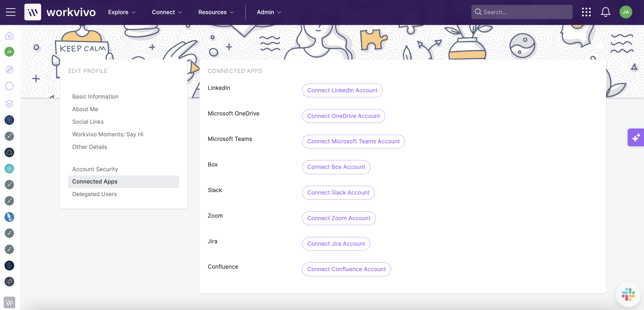The image size is (644, 310).
Task: Open the JA profile avatar in the left sidebar
Action: click(9, 52)
